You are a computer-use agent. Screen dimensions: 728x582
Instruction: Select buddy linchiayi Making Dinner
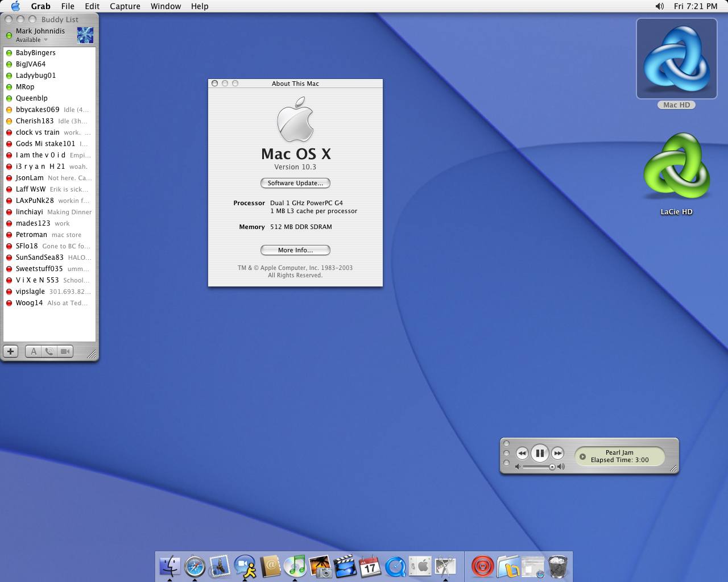pyautogui.click(x=49, y=212)
